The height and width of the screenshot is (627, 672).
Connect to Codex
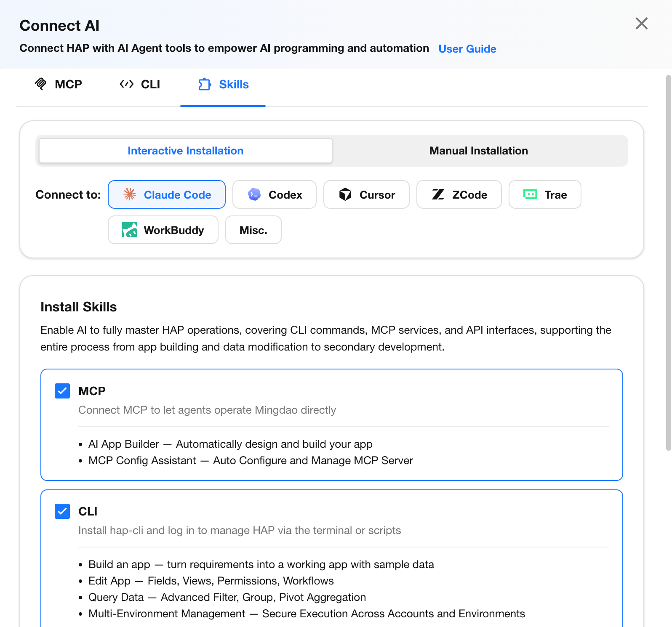(x=275, y=194)
